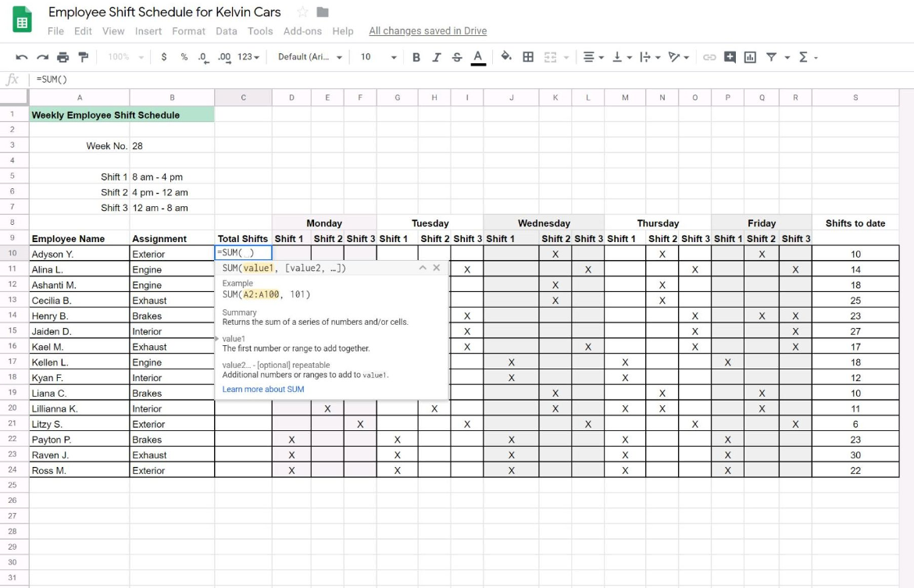914x588 pixels.
Task: Select column S header
Action: [x=855, y=98]
